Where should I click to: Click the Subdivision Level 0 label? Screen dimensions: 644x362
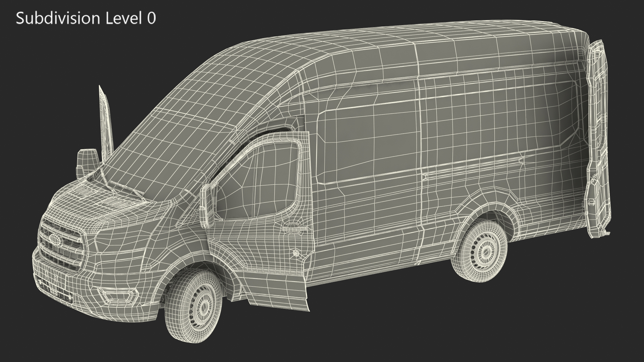pyautogui.click(x=86, y=18)
